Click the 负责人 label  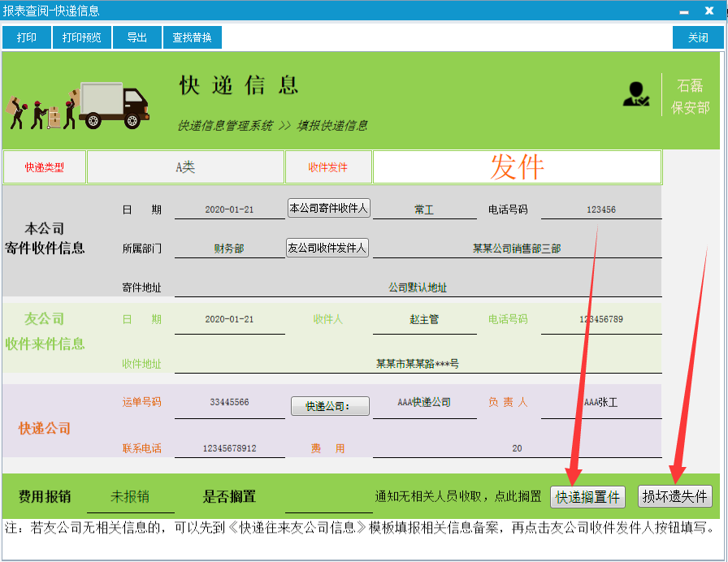click(508, 402)
